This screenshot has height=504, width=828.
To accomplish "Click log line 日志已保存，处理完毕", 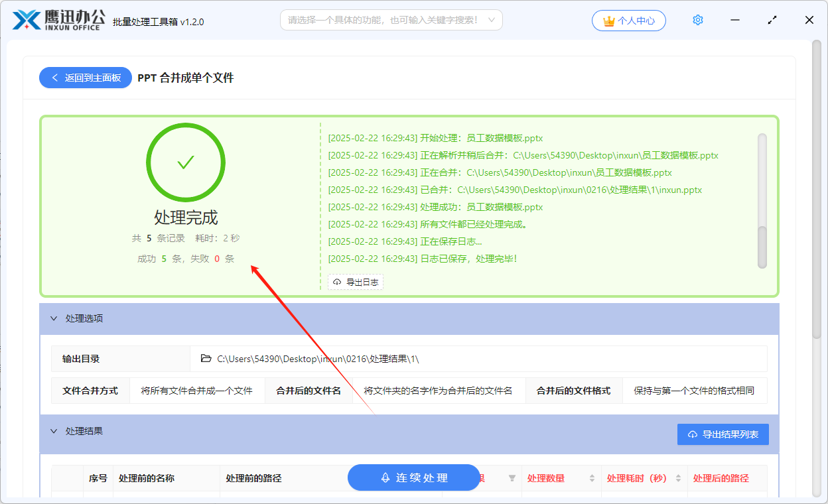I will click(422, 259).
